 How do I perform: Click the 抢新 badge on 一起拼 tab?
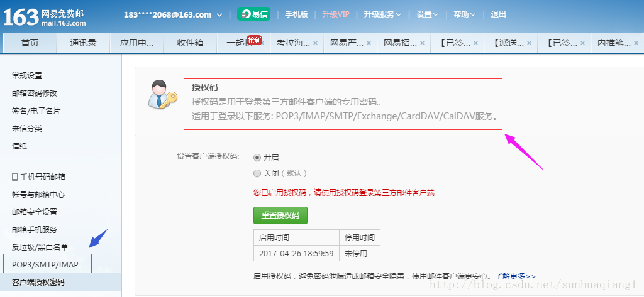tap(255, 40)
